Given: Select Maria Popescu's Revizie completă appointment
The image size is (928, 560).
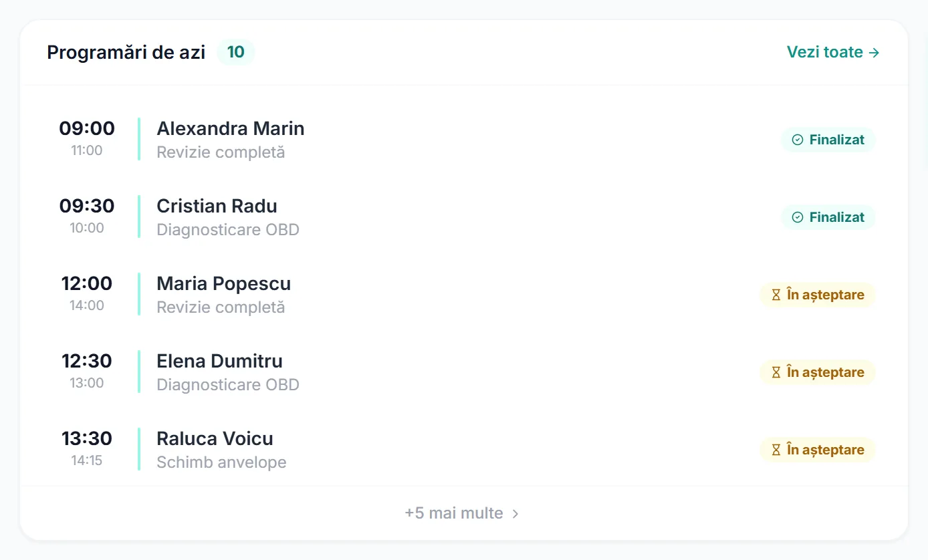Looking at the screenshot, I should (x=464, y=295).
